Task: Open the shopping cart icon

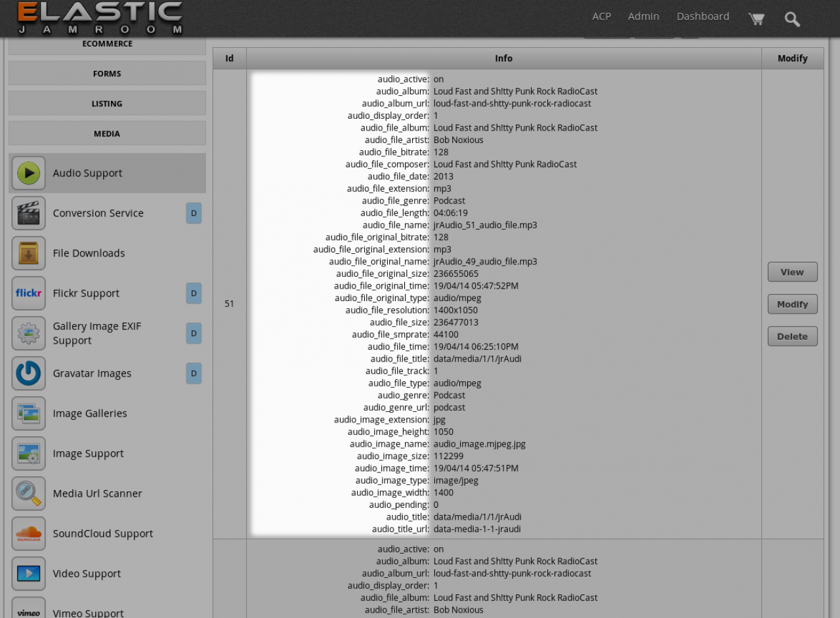Action: (x=756, y=19)
